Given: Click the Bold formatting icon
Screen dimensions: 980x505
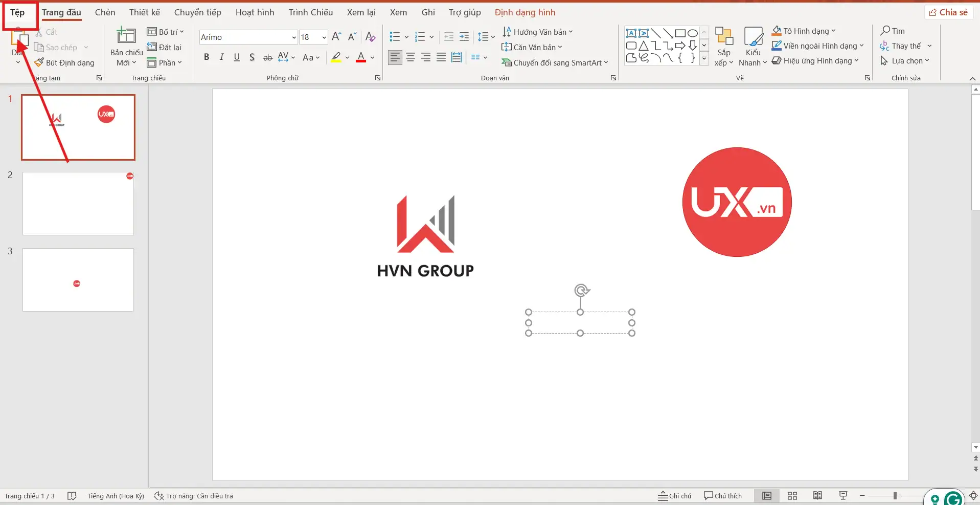Looking at the screenshot, I should (x=207, y=57).
